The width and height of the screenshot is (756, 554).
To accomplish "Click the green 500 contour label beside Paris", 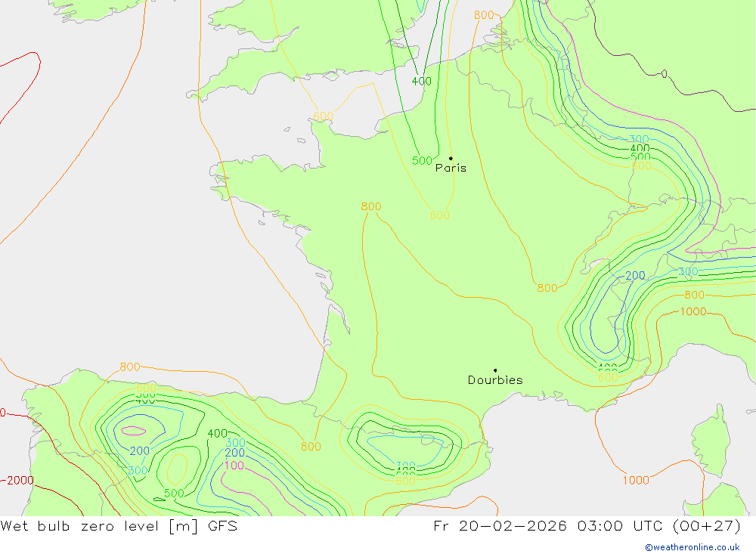I will click(x=422, y=160).
